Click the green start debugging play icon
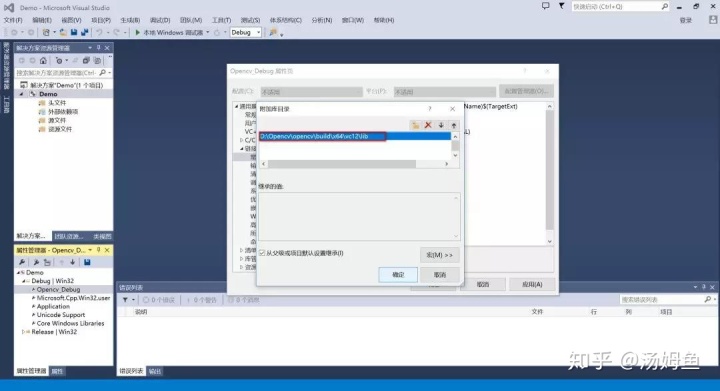The height and width of the screenshot is (391, 720). (x=137, y=32)
